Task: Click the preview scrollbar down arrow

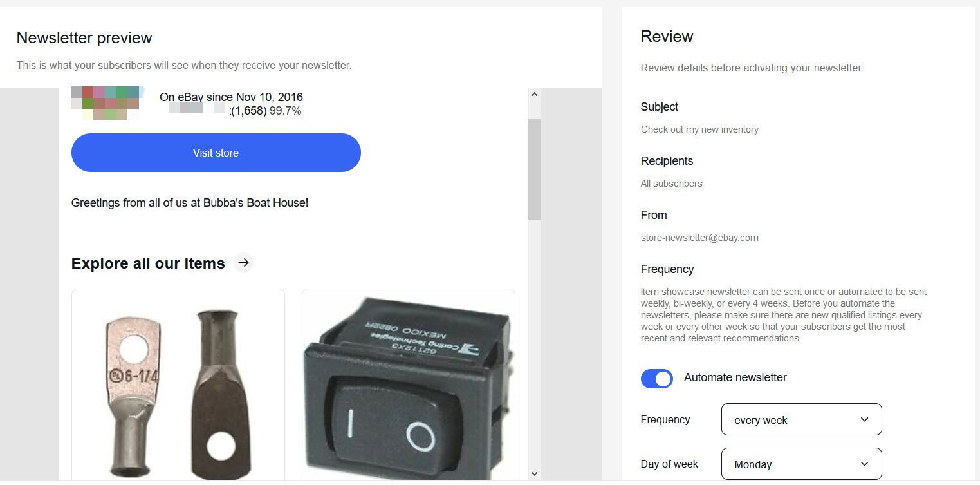Action: click(534, 474)
